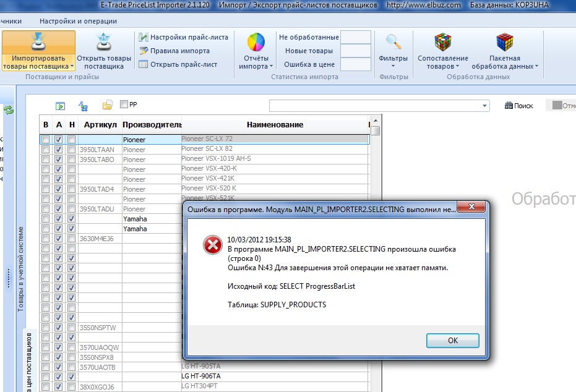Select the LG HT304PT name cell

click(275, 386)
